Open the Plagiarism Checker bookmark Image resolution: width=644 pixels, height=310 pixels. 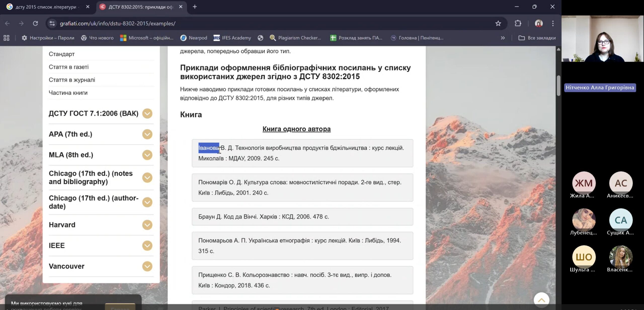point(295,38)
